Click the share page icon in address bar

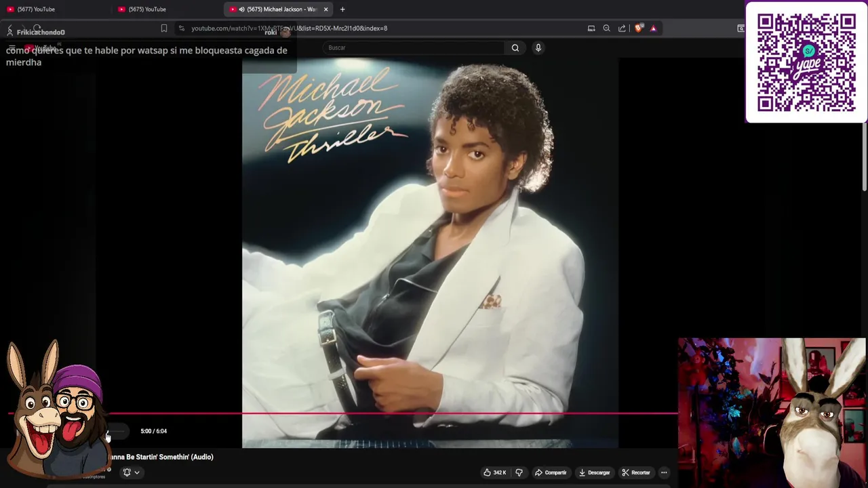[622, 28]
